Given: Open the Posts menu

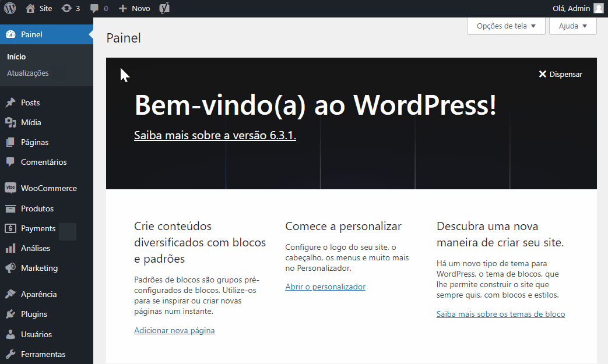Looking at the screenshot, I should [x=30, y=103].
